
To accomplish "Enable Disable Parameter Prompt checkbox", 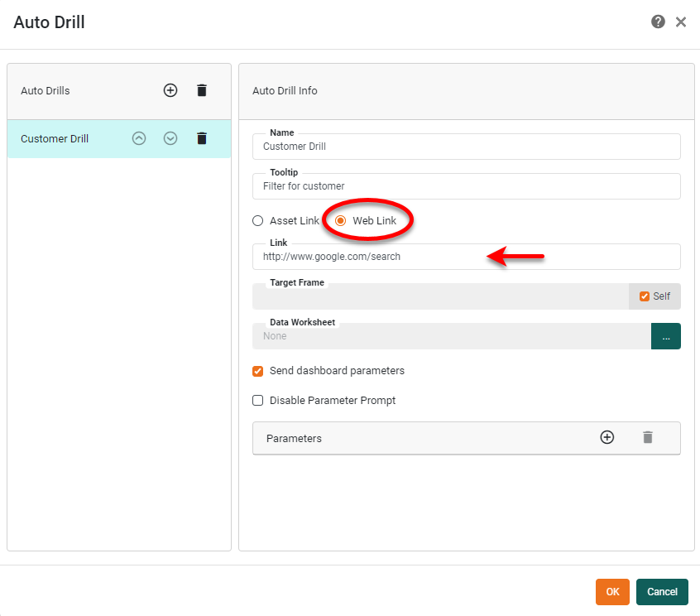I will point(258,401).
